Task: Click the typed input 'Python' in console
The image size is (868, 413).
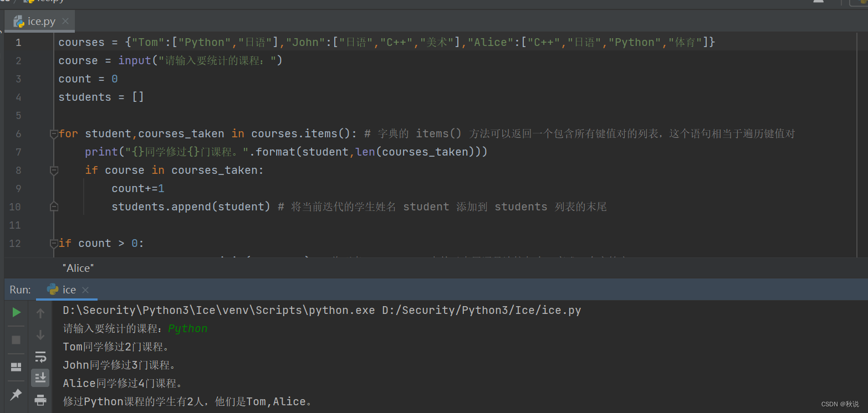Action: [188, 328]
